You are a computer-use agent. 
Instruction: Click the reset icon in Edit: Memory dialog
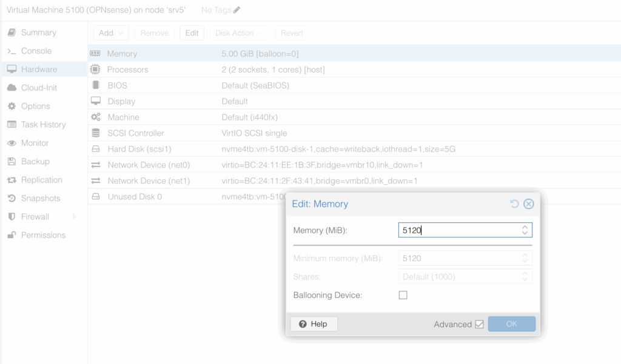pos(514,204)
